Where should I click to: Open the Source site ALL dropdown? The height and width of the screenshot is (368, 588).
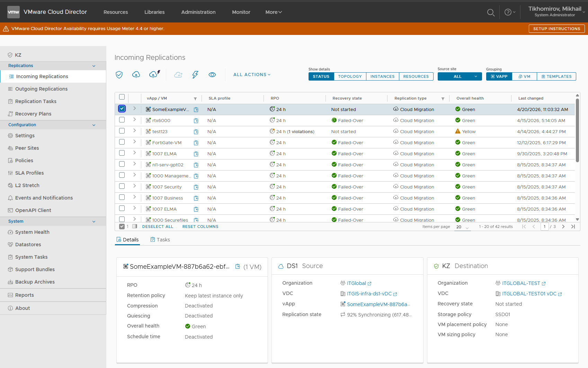460,76
